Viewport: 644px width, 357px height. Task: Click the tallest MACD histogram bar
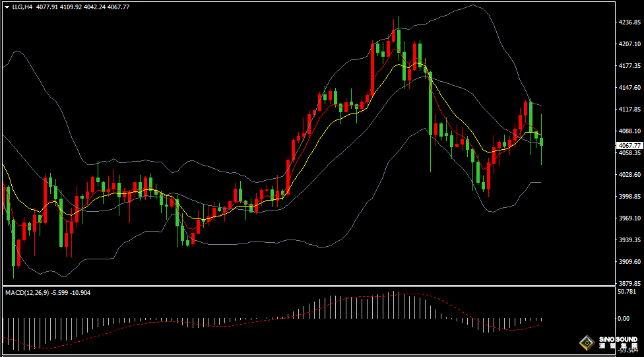tap(396, 305)
